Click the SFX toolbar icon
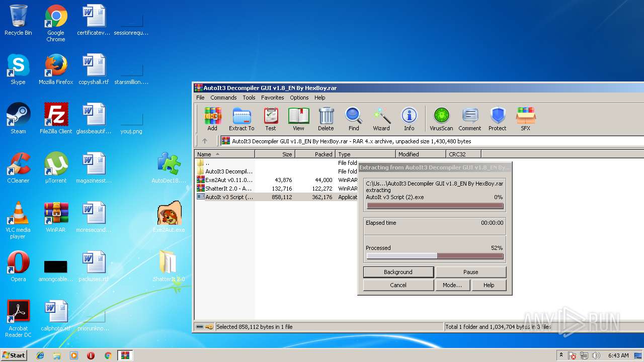Viewport: 644px width, 362px height. [525, 119]
